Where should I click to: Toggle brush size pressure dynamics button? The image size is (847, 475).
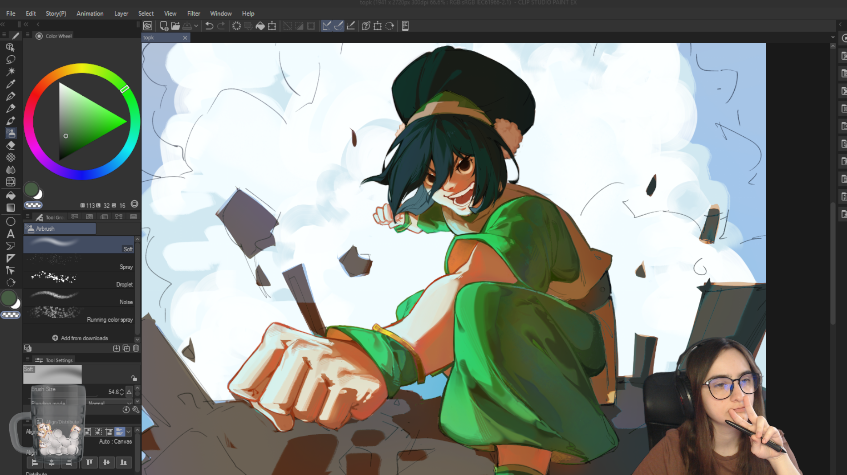(129, 392)
